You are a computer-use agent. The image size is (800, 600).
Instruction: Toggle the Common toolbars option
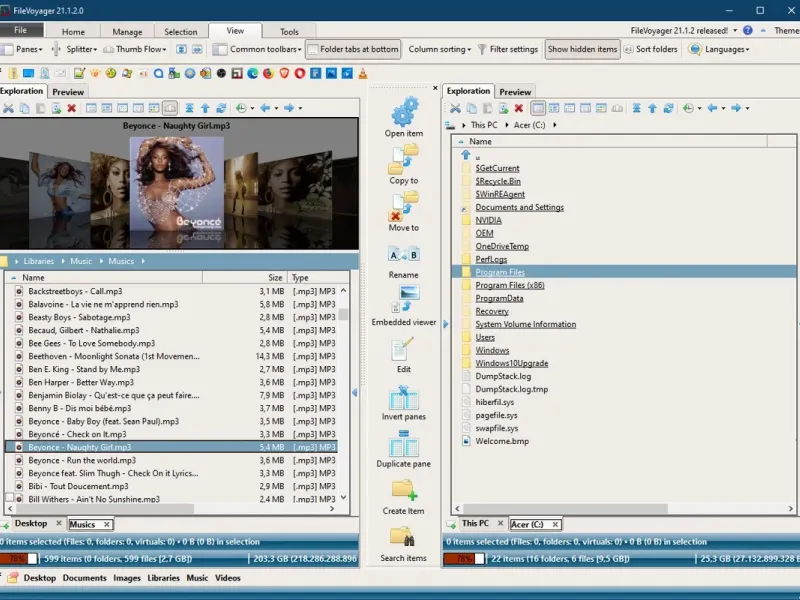click(257, 49)
